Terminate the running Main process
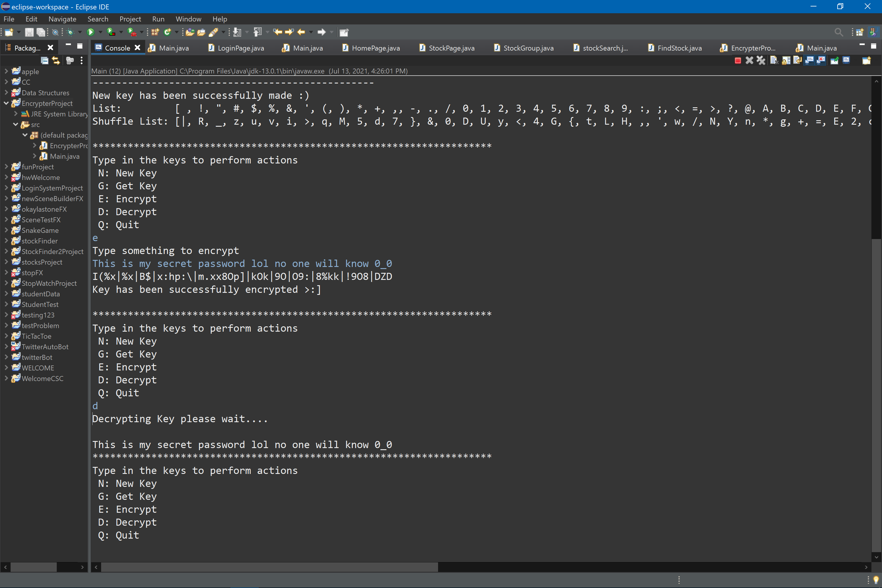This screenshot has height=588, width=882. coord(738,60)
